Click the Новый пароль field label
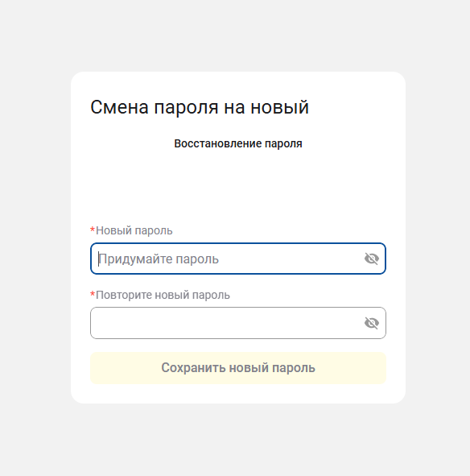The image size is (470, 476). point(134,230)
